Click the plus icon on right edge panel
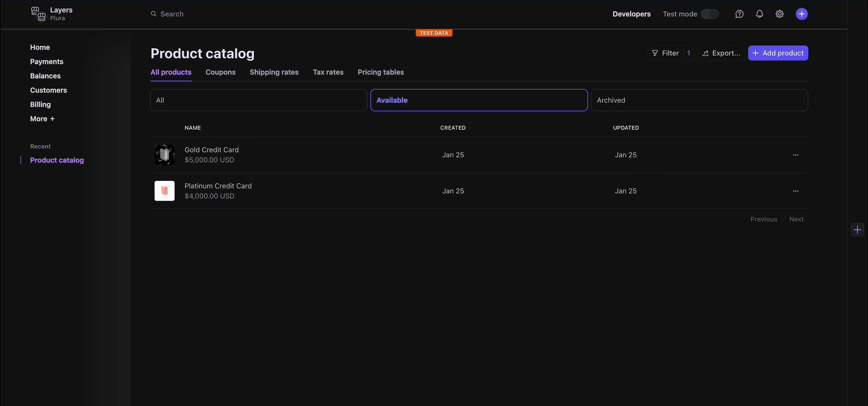 point(858,230)
